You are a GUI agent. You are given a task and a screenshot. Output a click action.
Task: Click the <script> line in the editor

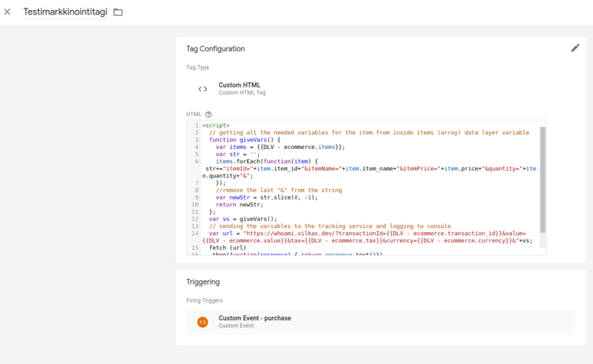coord(216,125)
